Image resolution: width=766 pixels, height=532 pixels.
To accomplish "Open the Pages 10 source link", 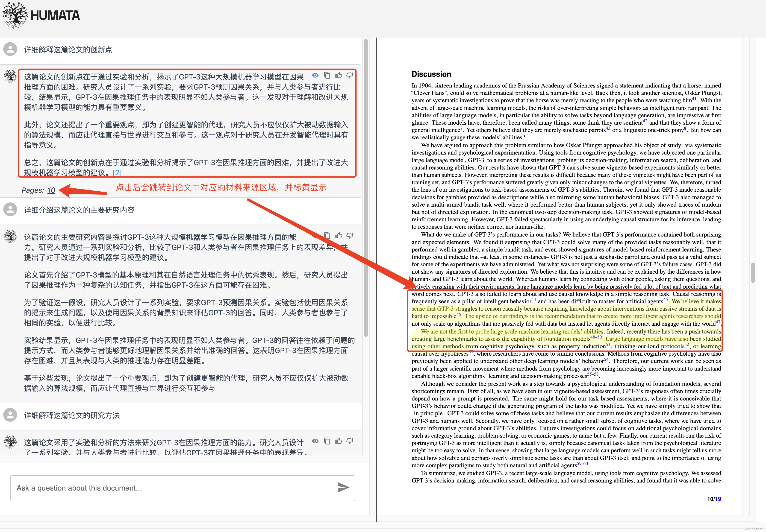I will [x=51, y=190].
